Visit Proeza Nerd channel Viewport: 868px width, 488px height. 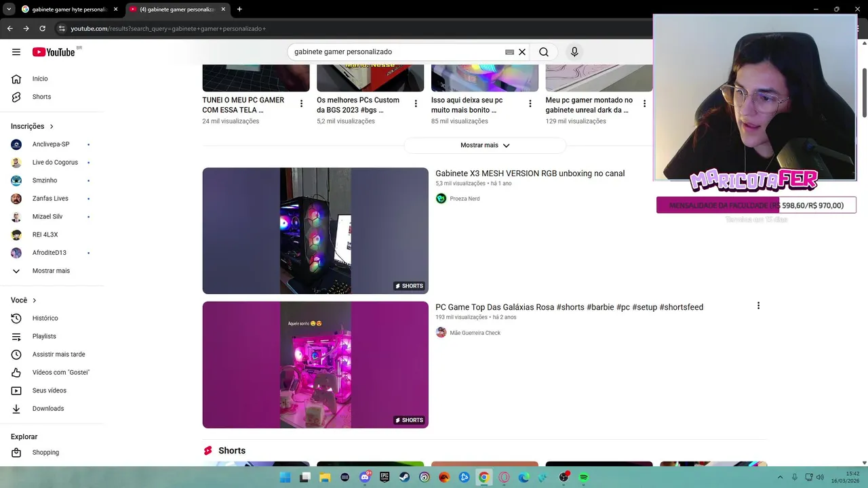click(x=465, y=199)
